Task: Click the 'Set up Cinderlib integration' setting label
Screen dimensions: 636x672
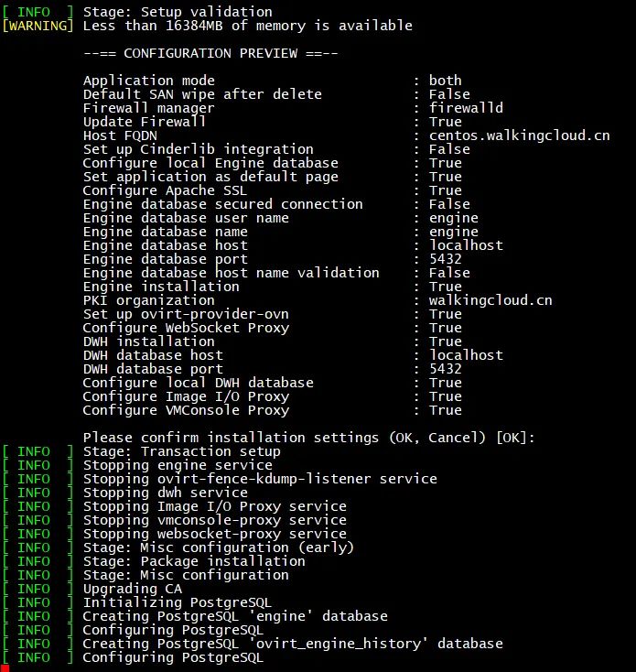Action: point(198,149)
